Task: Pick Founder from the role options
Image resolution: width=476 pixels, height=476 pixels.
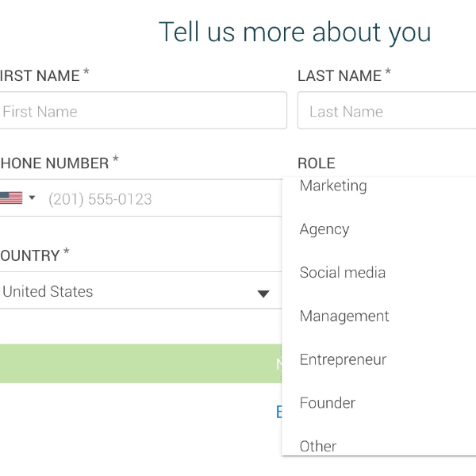Action: coord(328,403)
